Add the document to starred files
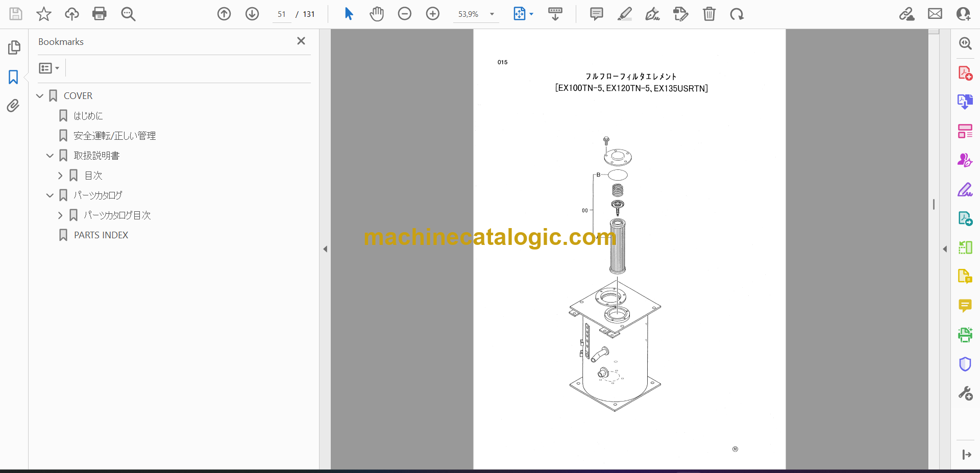This screenshot has width=980, height=473. tap(44, 14)
